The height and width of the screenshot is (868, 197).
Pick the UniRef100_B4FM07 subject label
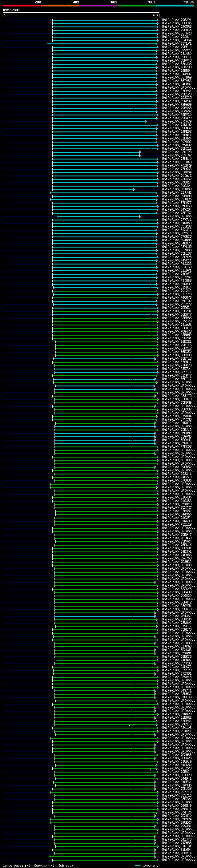click(176, 84)
